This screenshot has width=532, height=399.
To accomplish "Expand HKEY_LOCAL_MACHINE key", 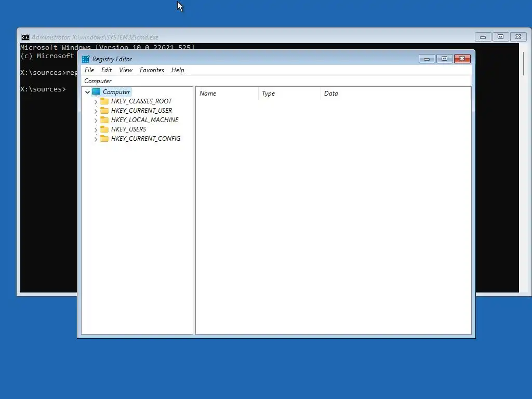I will pos(96,120).
